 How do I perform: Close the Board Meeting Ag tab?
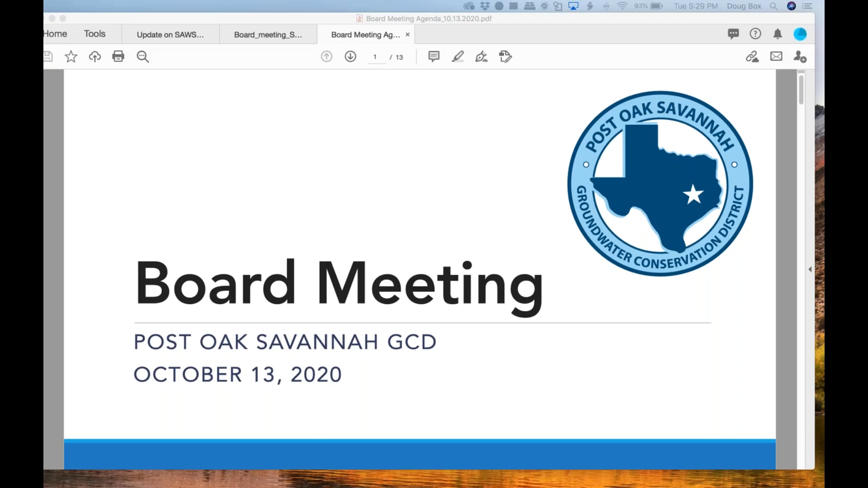408,34
